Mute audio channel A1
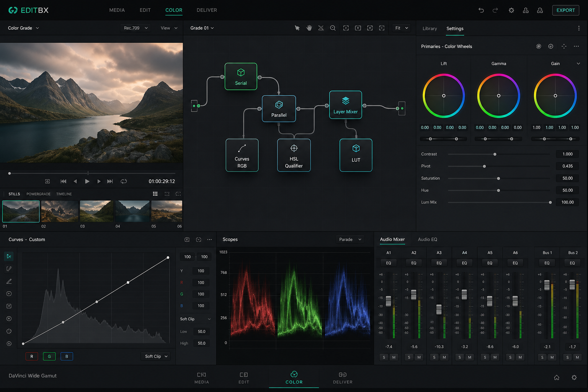The height and width of the screenshot is (392, 588). pos(394,357)
